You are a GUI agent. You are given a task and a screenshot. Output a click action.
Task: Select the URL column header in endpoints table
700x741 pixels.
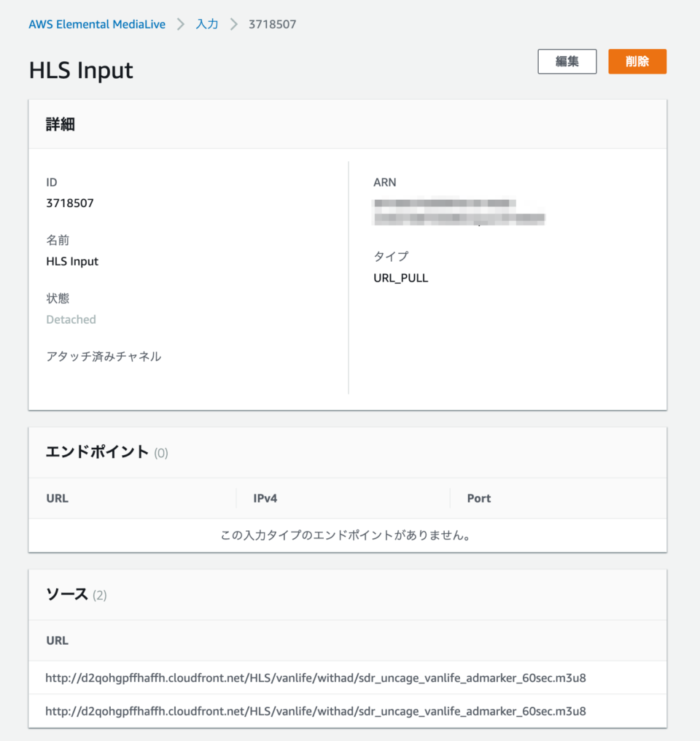point(57,498)
